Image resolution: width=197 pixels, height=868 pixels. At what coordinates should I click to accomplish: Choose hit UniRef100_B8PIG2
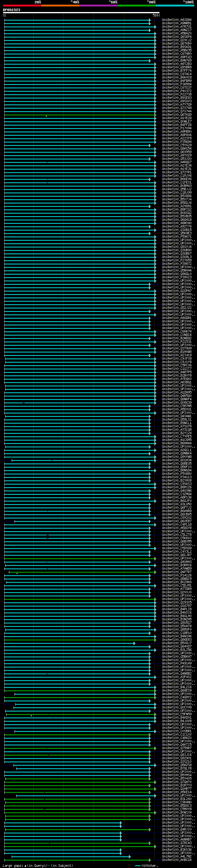(x=176, y=210)
